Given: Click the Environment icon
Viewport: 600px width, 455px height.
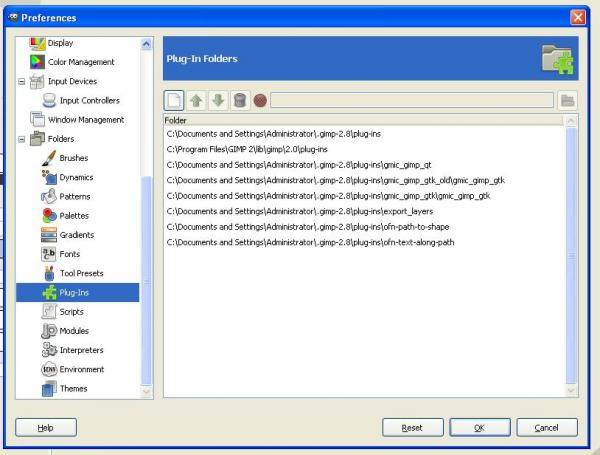Looking at the screenshot, I should [49, 369].
